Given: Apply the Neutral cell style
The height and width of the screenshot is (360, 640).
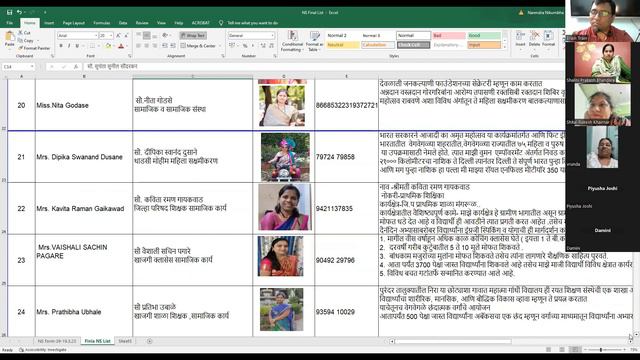Looking at the screenshot, I should coord(343,45).
